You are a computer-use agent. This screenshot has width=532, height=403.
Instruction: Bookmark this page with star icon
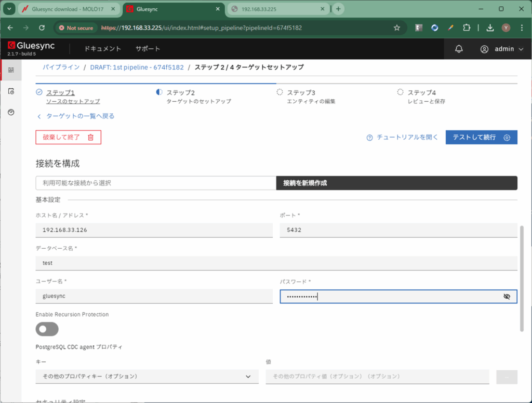point(397,28)
